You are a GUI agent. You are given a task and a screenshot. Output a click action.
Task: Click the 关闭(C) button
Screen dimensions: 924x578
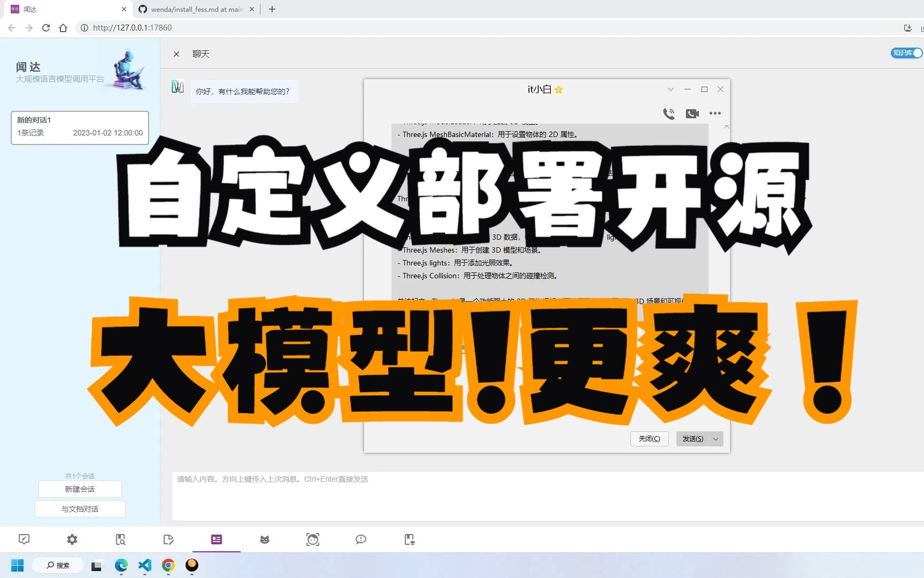coord(649,439)
